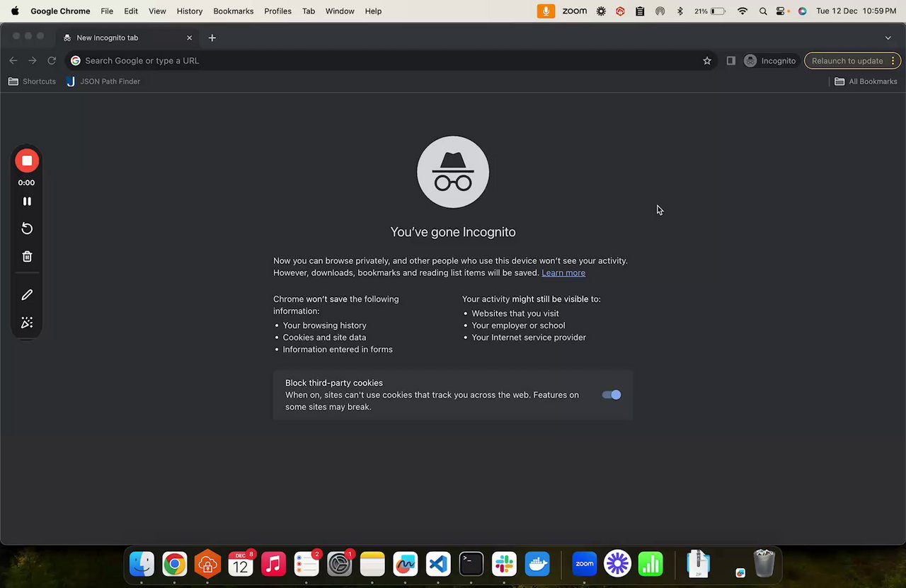Image resolution: width=906 pixels, height=588 pixels.
Task: Open the Bookmarks menu
Action: (x=234, y=11)
